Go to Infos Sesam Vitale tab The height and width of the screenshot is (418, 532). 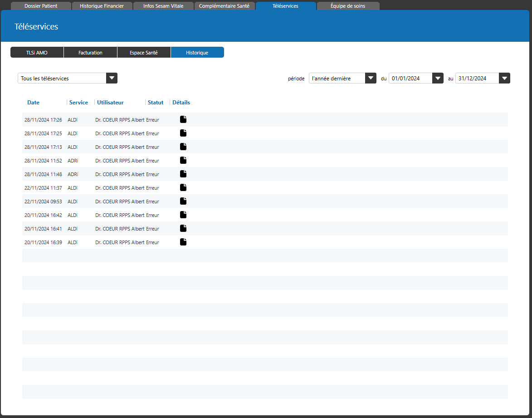coord(163,6)
